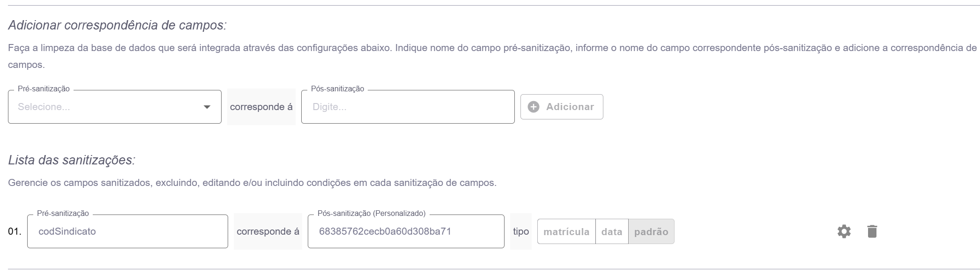This screenshot has width=980, height=274.
Task: Select the matrícula type option
Action: [x=566, y=232]
